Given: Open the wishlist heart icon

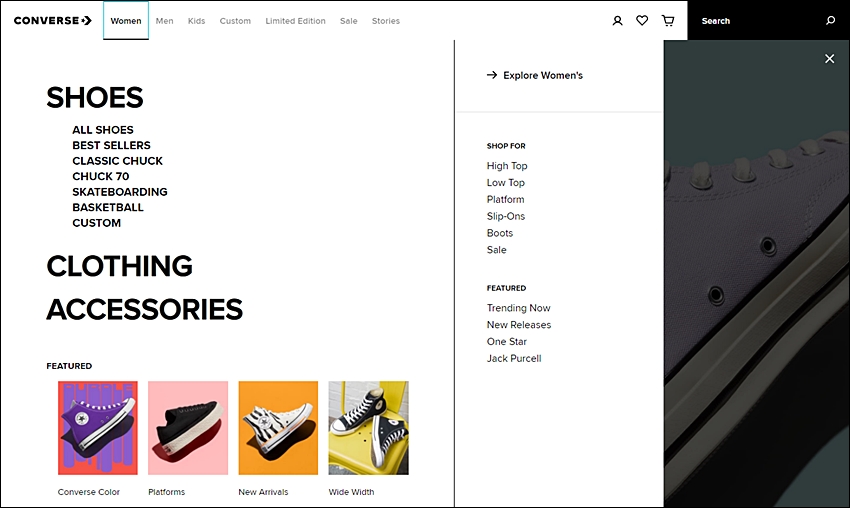Looking at the screenshot, I should (642, 21).
